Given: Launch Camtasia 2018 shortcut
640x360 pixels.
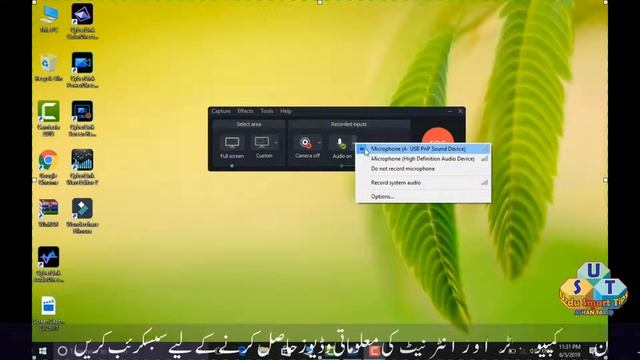Looking at the screenshot, I should click(x=49, y=118).
